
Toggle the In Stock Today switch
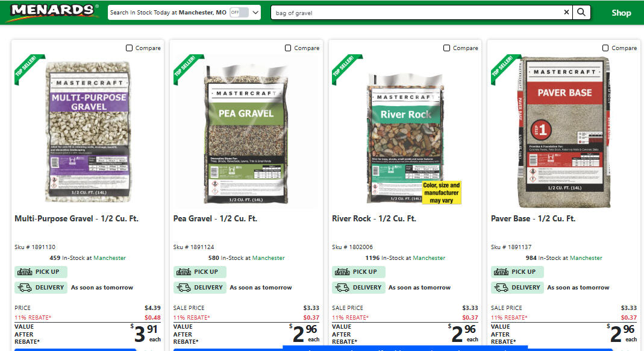pyautogui.click(x=239, y=12)
